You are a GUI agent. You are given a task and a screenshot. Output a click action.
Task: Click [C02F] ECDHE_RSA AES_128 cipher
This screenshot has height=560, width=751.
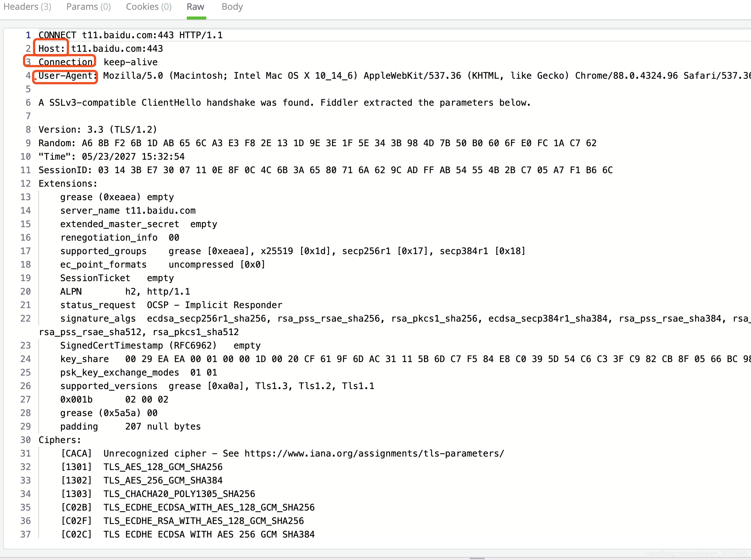point(182,521)
